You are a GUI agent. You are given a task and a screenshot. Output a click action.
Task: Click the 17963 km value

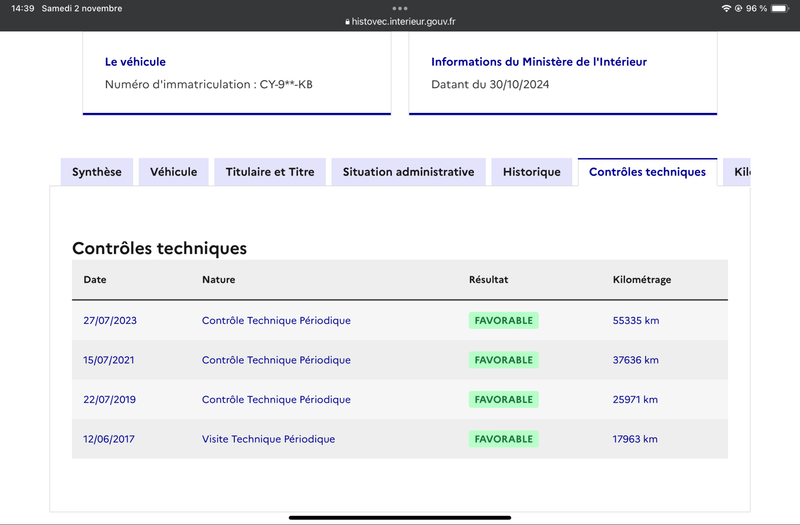point(635,439)
